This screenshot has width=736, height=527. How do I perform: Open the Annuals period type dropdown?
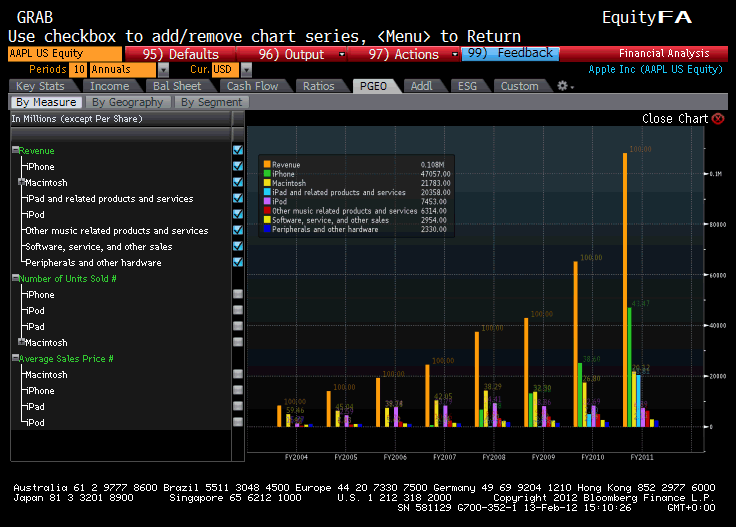click(x=163, y=70)
